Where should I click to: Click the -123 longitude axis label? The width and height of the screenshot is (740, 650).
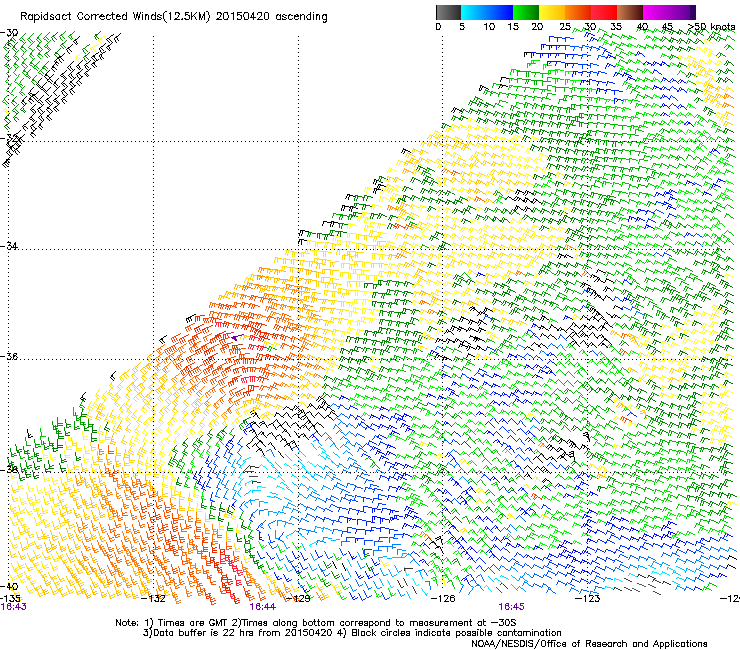pos(588,598)
